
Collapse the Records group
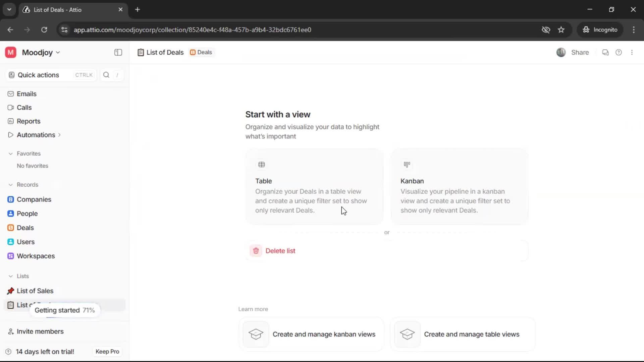tap(11, 185)
